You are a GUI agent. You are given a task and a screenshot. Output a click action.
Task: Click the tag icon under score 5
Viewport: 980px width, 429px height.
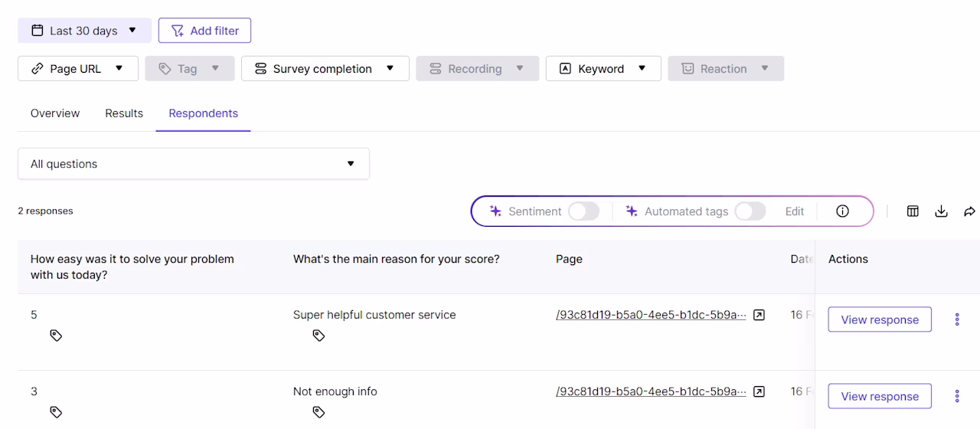tap(56, 336)
